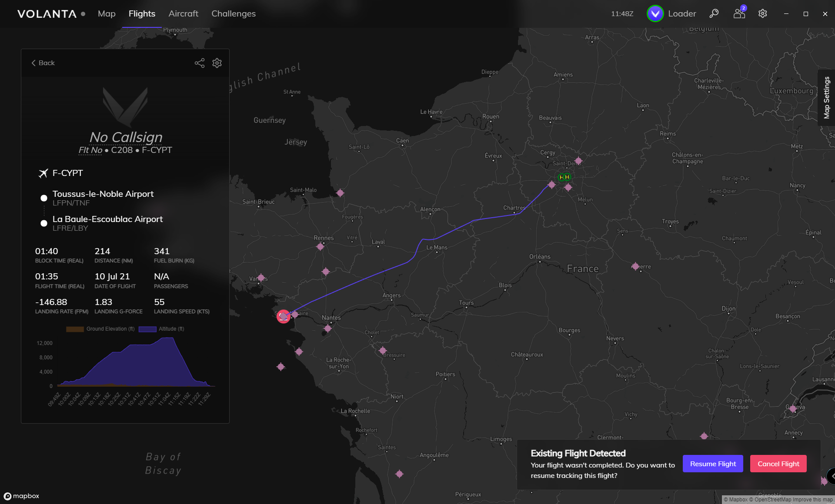The width and height of the screenshot is (835, 504).
Task: Click the share icon in flight panel
Action: click(x=199, y=63)
